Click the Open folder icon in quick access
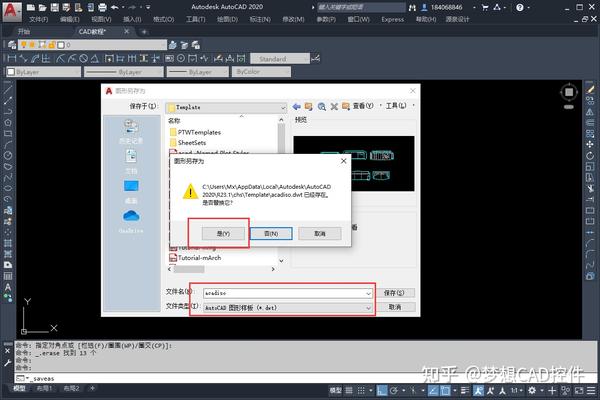The width and height of the screenshot is (600, 400). (x=42, y=7)
